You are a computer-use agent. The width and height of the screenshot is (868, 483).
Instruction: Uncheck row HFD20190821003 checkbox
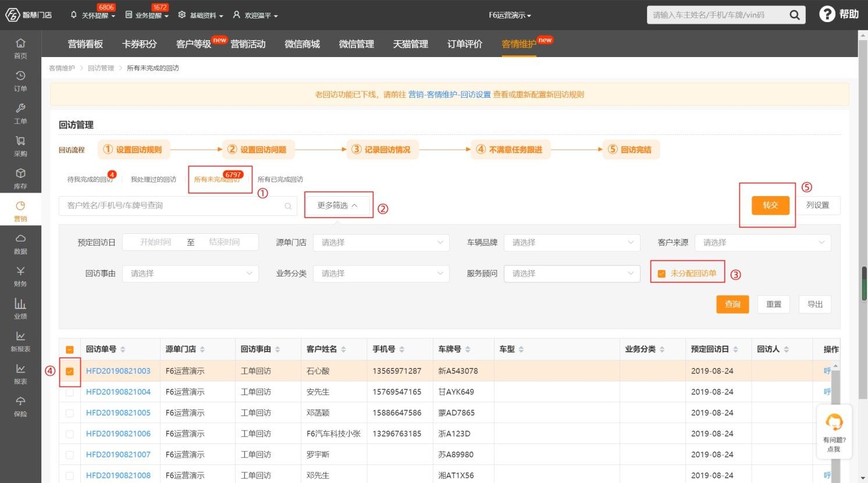[x=70, y=371]
